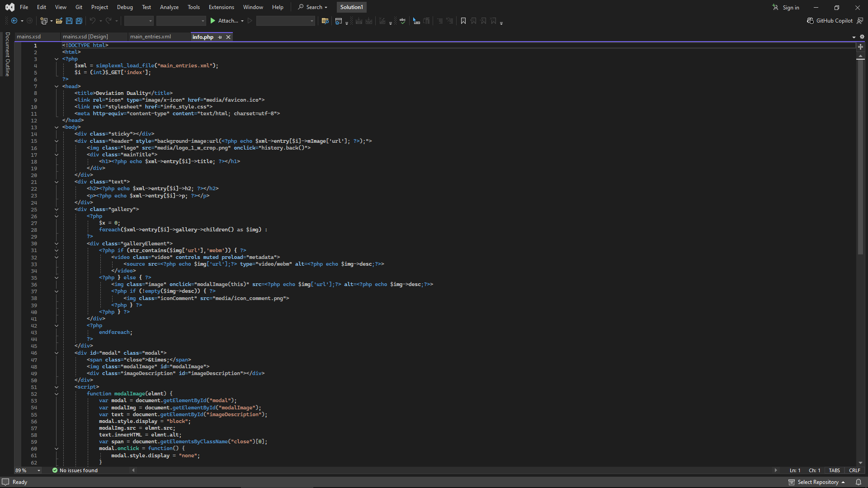Viewport: 868px width, 488px height.
Task: Expand the Attach button dropdown arrow
Action: (x=242, y=21)
